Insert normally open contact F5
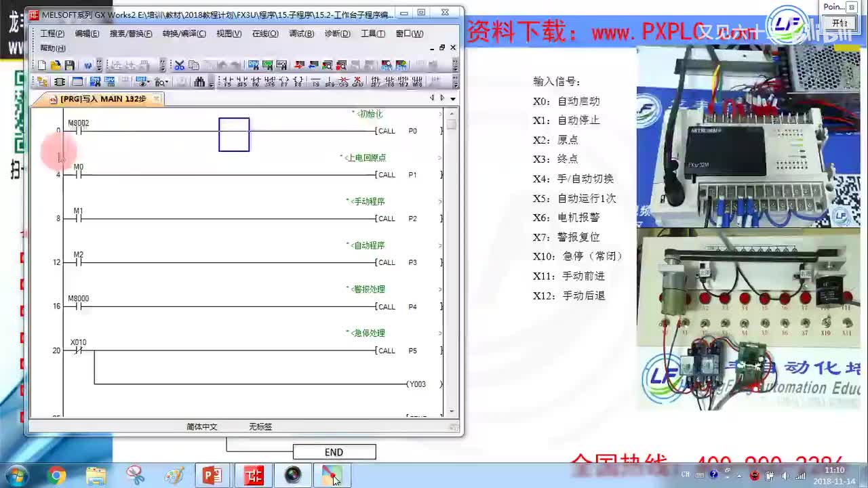This screenshot has height=488, width=868. pos(227,82)
